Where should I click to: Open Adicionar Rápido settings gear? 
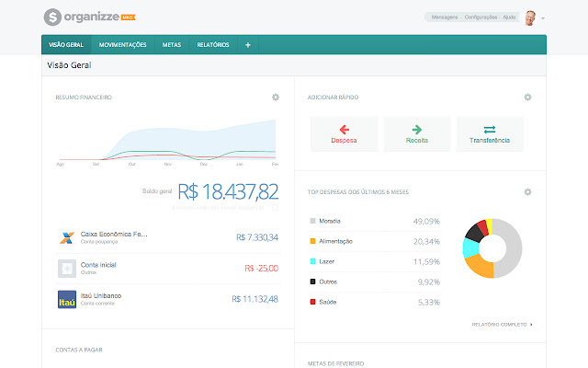click(x=527, y=97)
